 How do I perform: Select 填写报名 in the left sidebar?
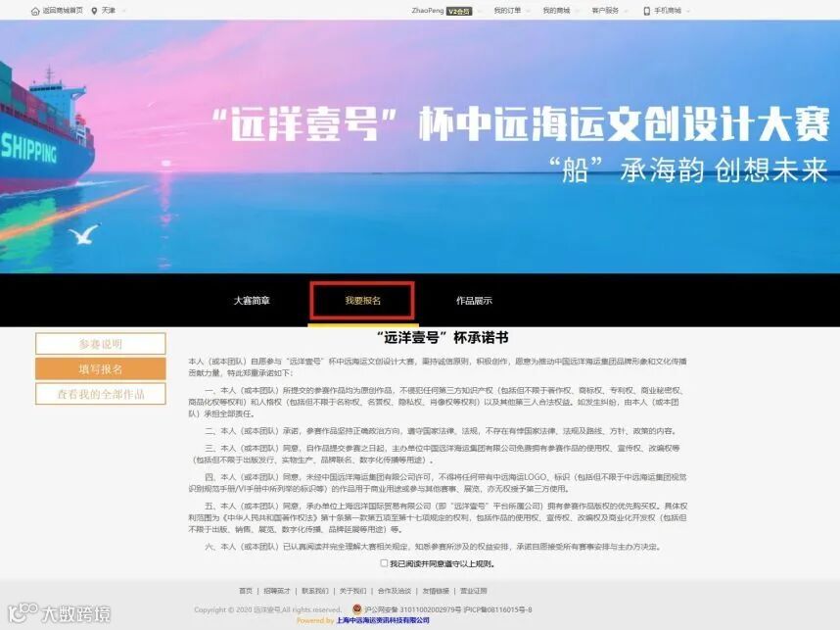click(x=101, y=368)
